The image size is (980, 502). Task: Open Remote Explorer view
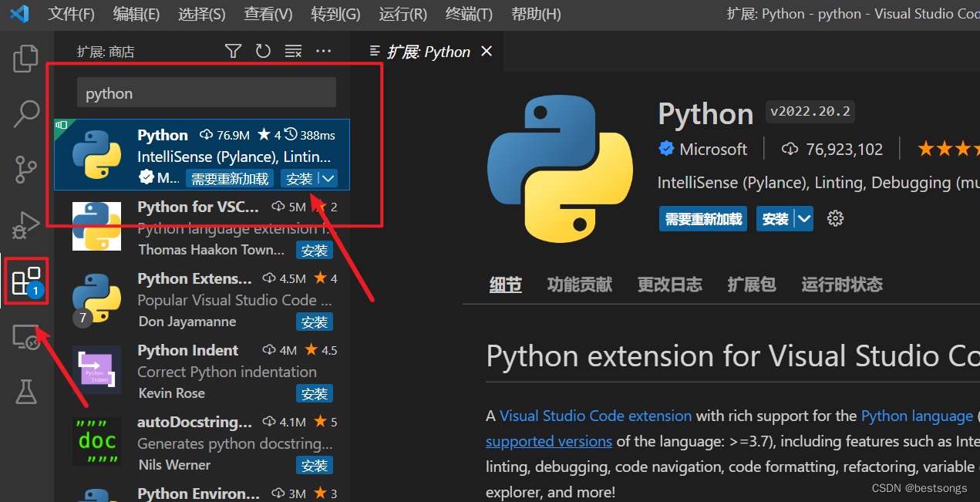coord(26,337)
